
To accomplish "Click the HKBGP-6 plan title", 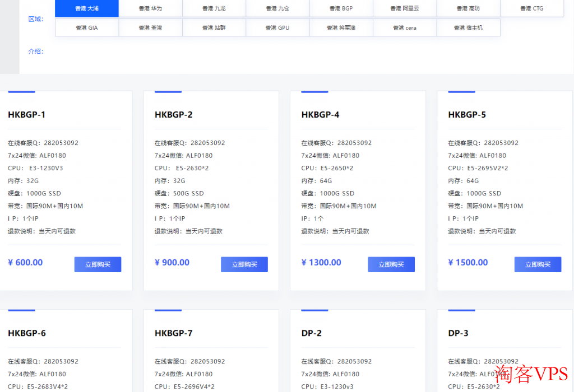I will 27,333.
